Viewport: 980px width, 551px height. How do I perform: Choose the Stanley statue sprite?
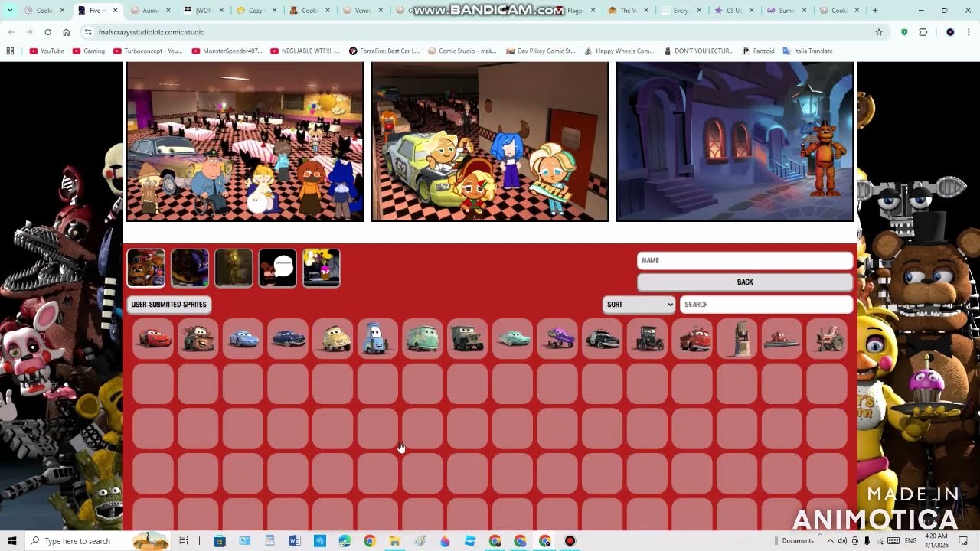tap(737, 338)
